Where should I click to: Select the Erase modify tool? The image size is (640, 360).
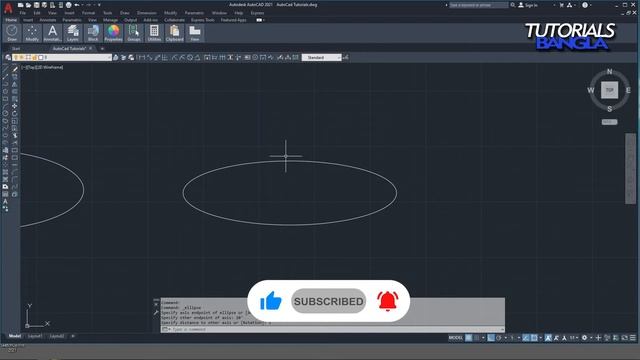coord(15,69)
